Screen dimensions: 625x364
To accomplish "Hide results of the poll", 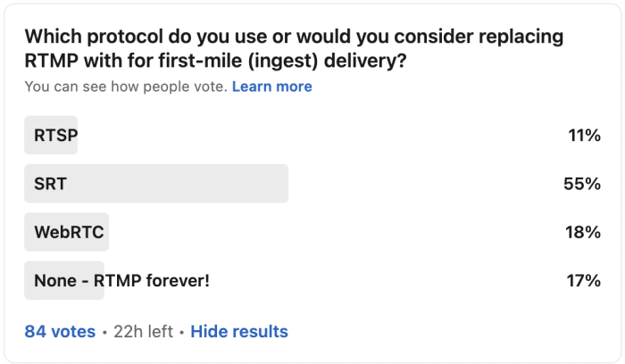I will 239,331.
